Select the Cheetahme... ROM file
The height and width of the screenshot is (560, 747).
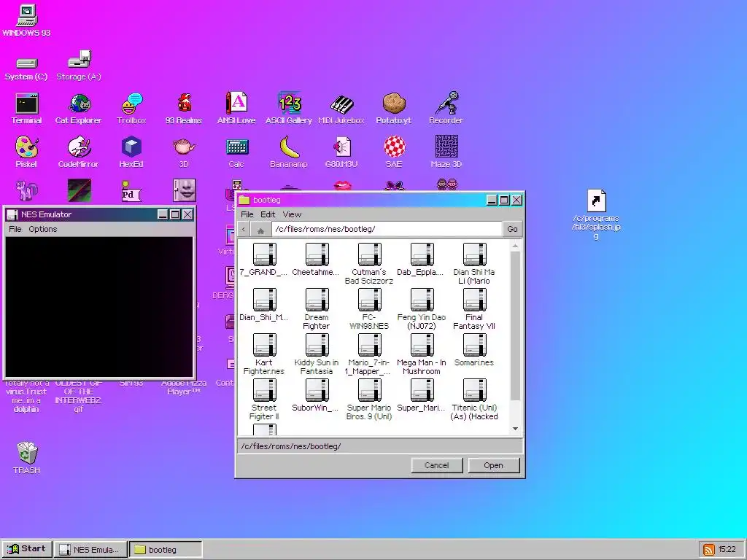(316, 260)
